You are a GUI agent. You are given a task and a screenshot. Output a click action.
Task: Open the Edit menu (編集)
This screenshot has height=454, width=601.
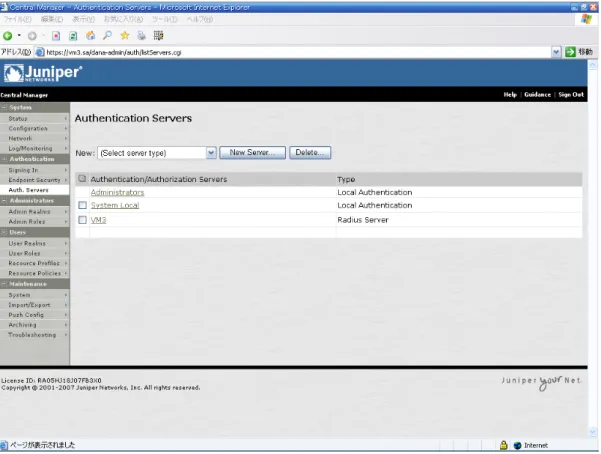pos(51,19)
